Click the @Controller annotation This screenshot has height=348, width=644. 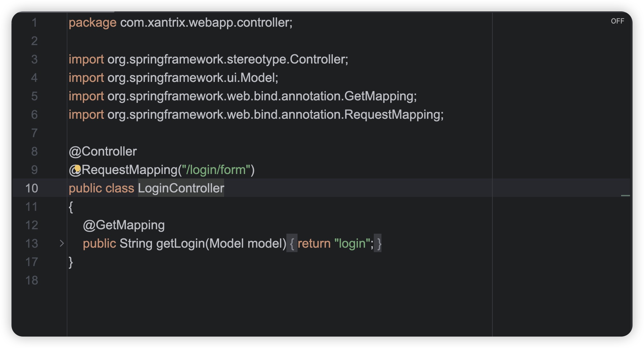(103, 151)
